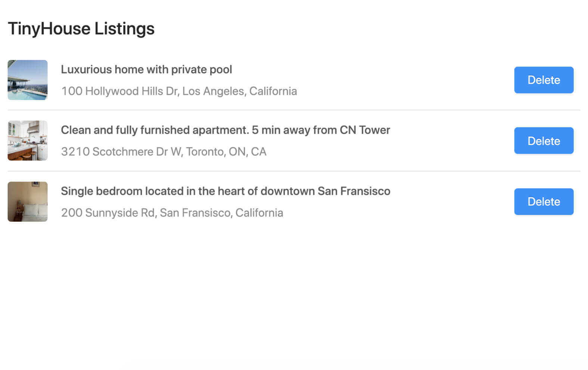Image resolution: width=588 pixels, height=370 pixels.
Task: Click 'San Fransisco, California' in third address
Action: (x=221, y=213)
